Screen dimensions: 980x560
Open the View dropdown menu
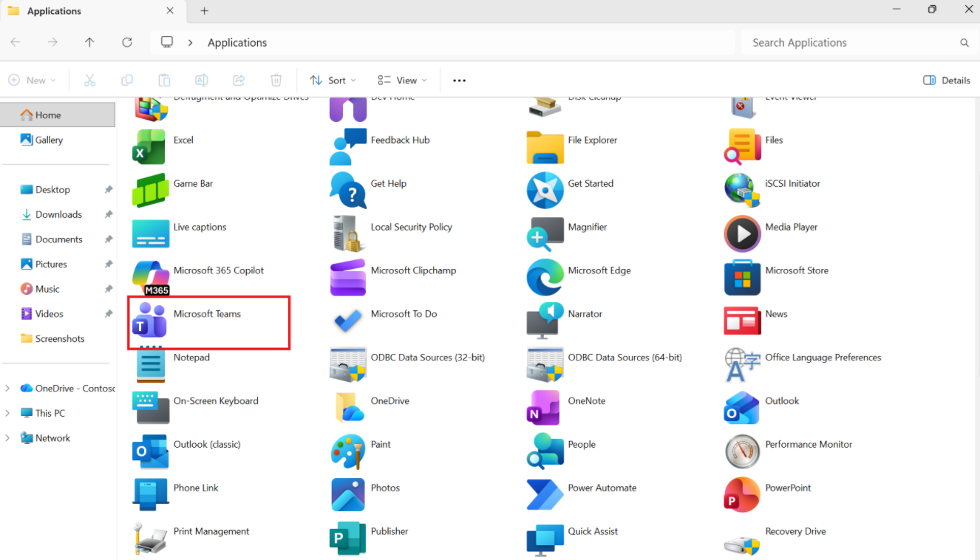coord(402,80)
